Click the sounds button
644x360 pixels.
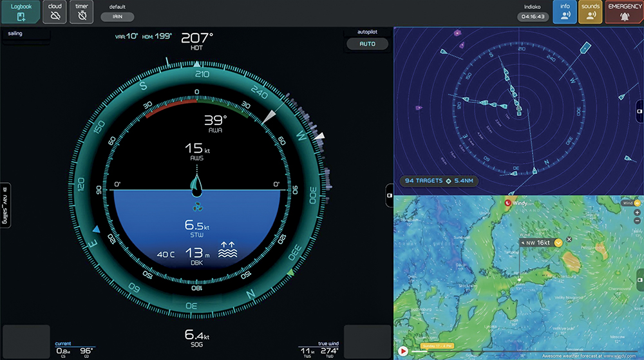click(590, 12)
